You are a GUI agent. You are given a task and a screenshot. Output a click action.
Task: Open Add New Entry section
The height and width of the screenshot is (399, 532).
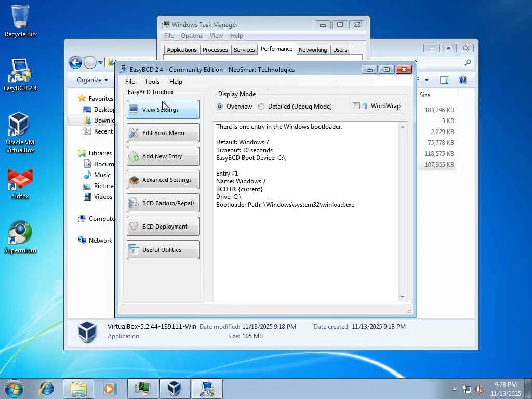(x=163, y=156)
